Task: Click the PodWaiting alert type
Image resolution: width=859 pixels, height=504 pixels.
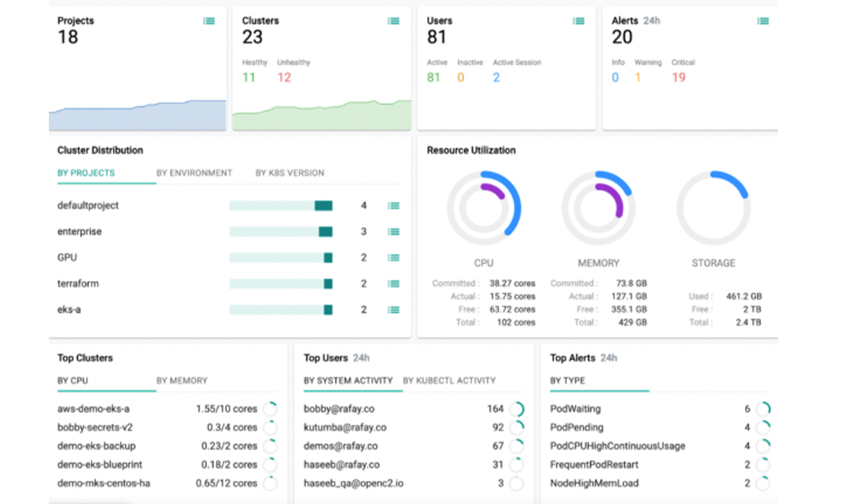Action: coord(575,409)
